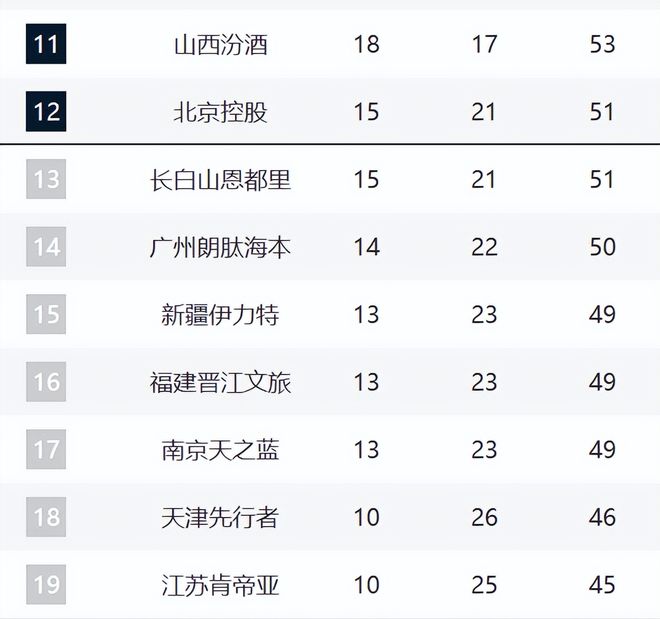Viewport: 660px width, 619px height.
Task: Select the rank 17 badge
Action: click(x=46, y=449)
